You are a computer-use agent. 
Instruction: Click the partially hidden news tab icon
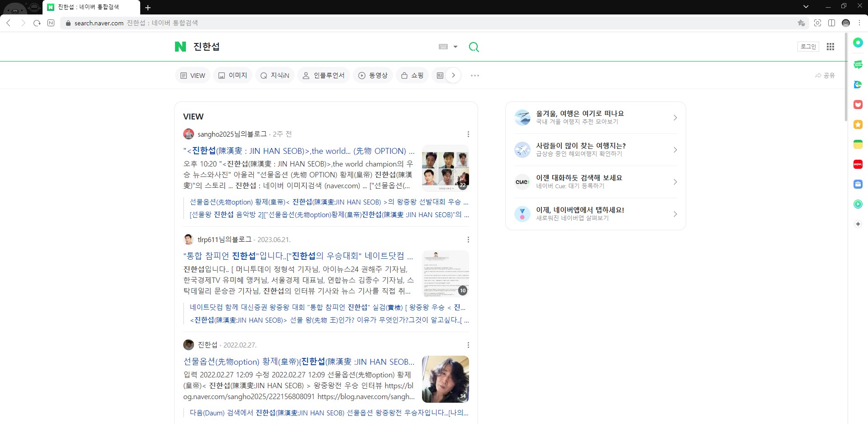[440, 76]
